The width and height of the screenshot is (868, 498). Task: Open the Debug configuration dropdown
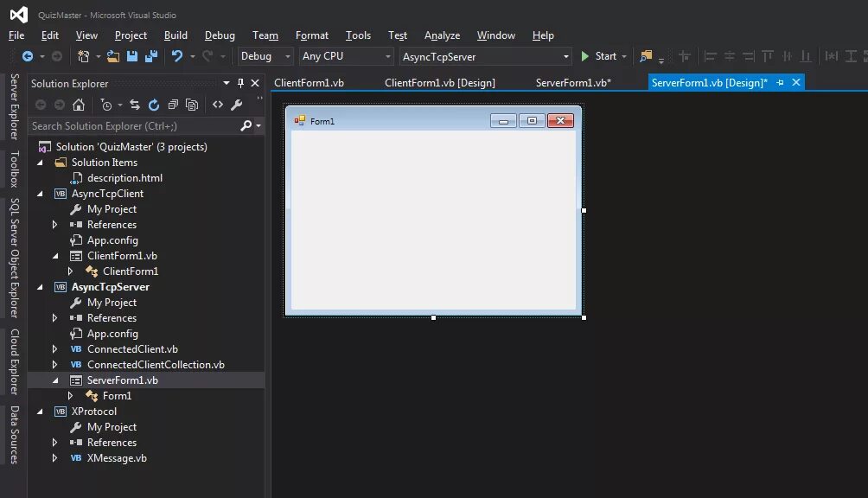287,56
